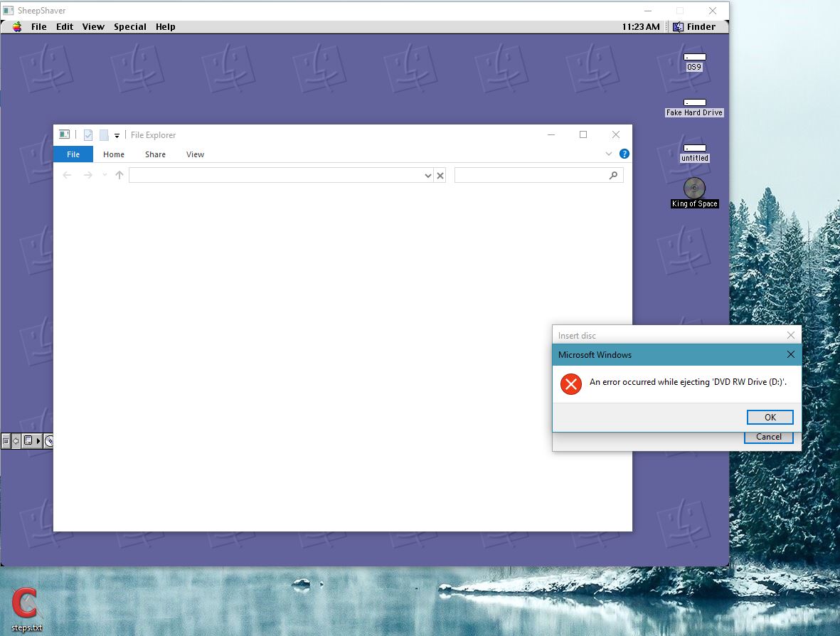Open the Finder application menu
The height and width of the screenshot is (636, 840).
coord(694,27)
